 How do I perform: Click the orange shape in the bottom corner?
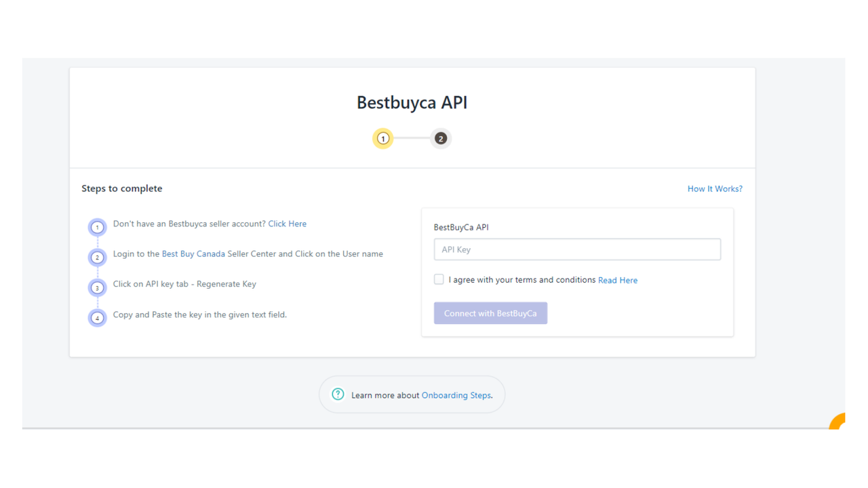point(837,420)
